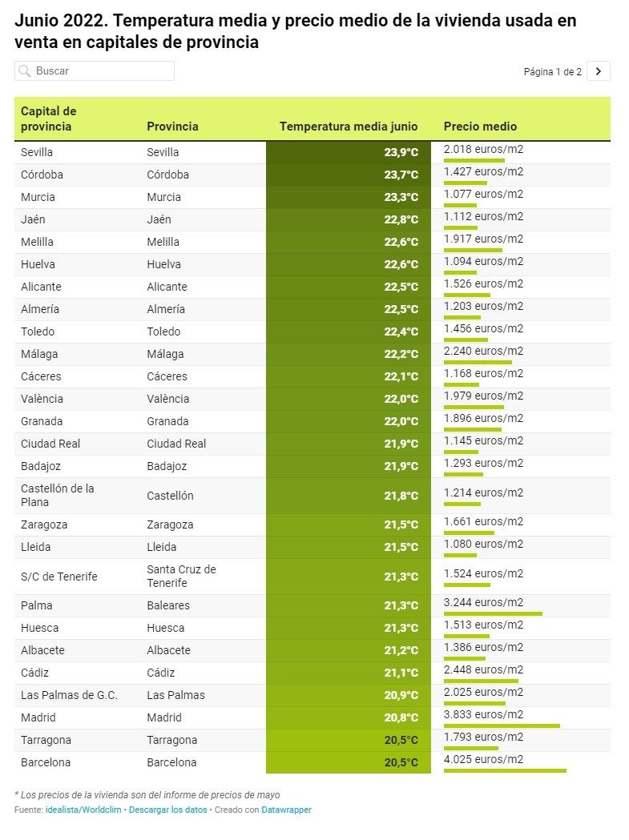Type in the Buscar search field
This screenshot has width=629, height=840.
point(102,71)
